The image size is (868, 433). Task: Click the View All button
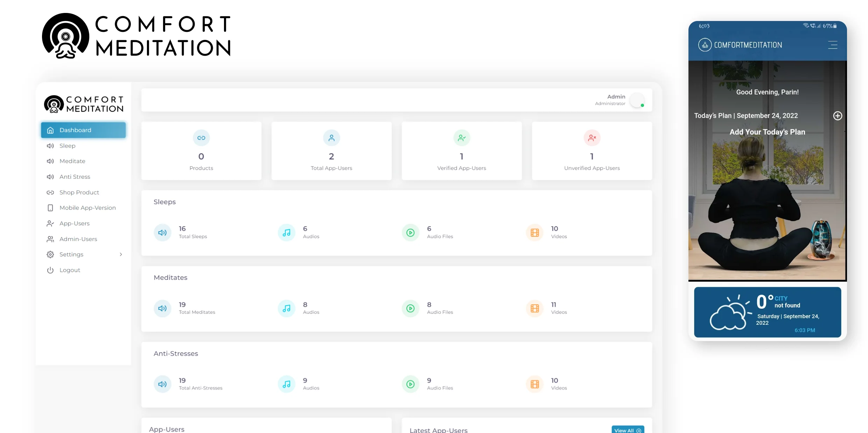coord(628,430)
